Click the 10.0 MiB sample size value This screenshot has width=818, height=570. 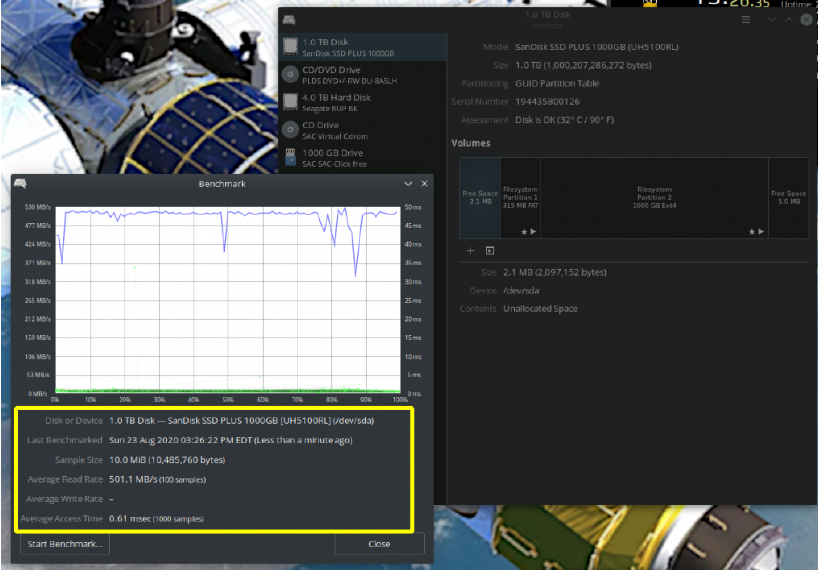(167, 460)
